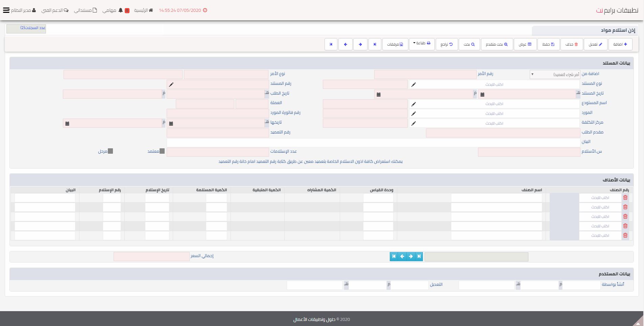The image size is (644, 326).
Task: Delete the first item row using trash icon
Action: [625, 198]
